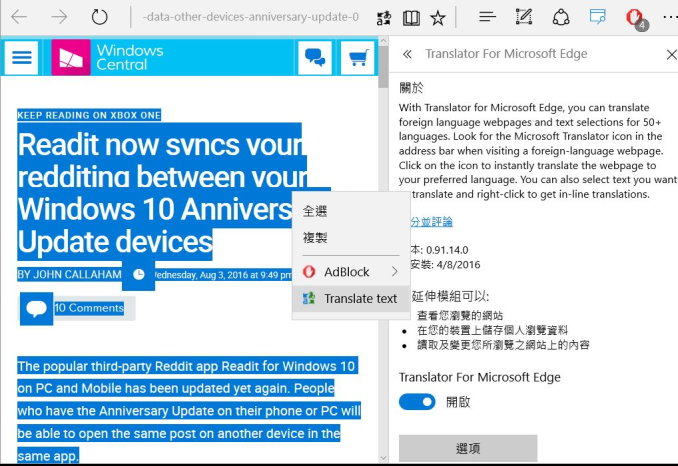Go back with double-chevron in extension panel
The height and width of the screenshot is (466, 678).
click(407, 54)
